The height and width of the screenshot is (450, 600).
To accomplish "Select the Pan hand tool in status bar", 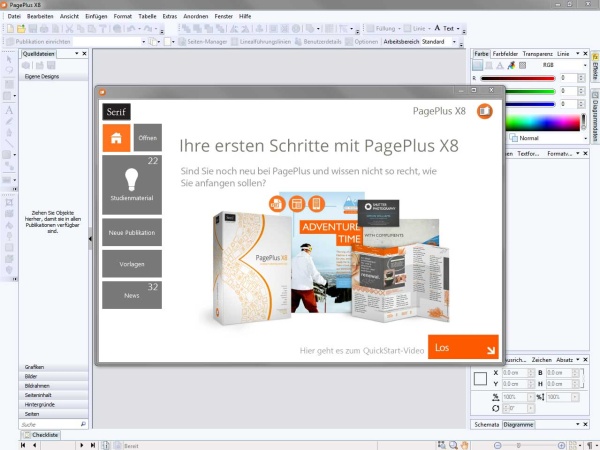I will [x=465, y=445].
